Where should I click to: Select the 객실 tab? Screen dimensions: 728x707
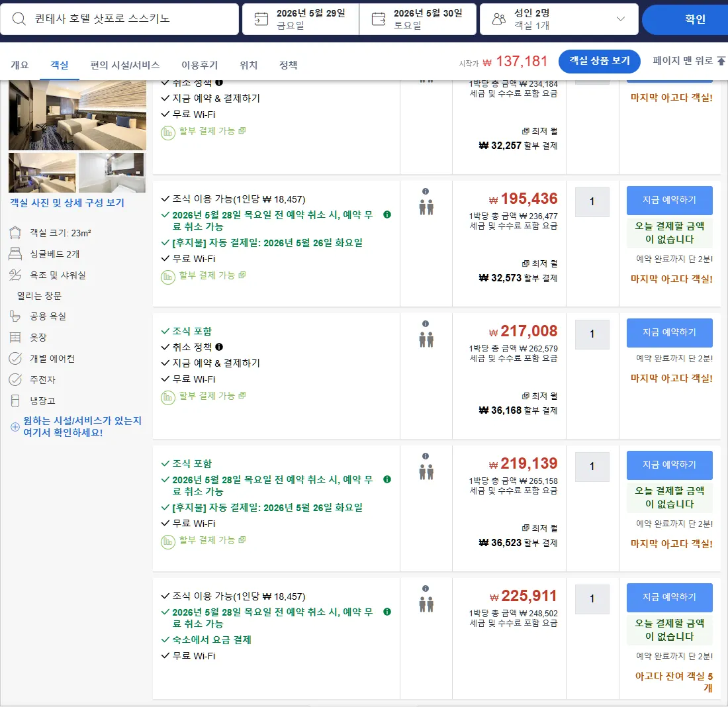pyautogui.click(x=60, y=65)
